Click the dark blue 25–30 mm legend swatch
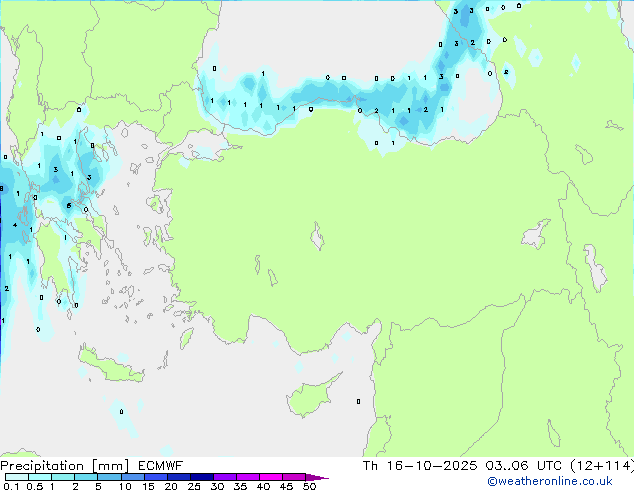The height and width of the screenshot is (490, 634). [x=202, y=477]
